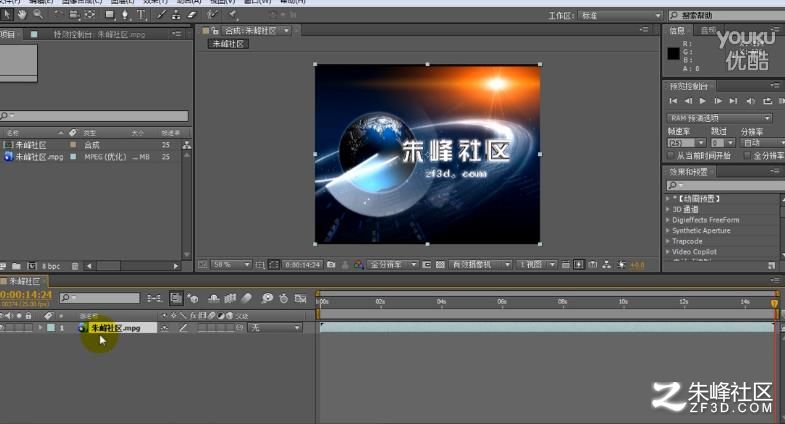Delete selected item with trash icon

coord(75,266)
